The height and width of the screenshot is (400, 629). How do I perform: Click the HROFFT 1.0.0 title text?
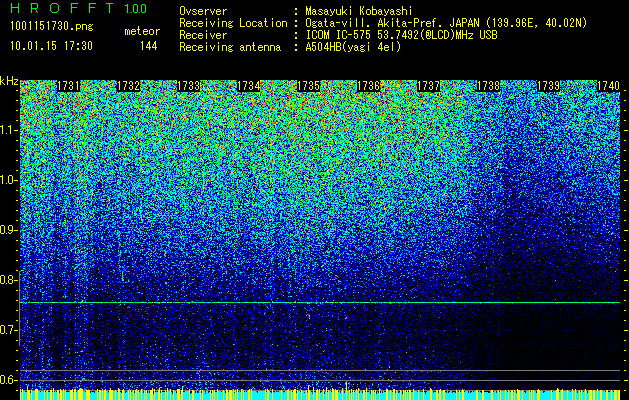[79, 8]
